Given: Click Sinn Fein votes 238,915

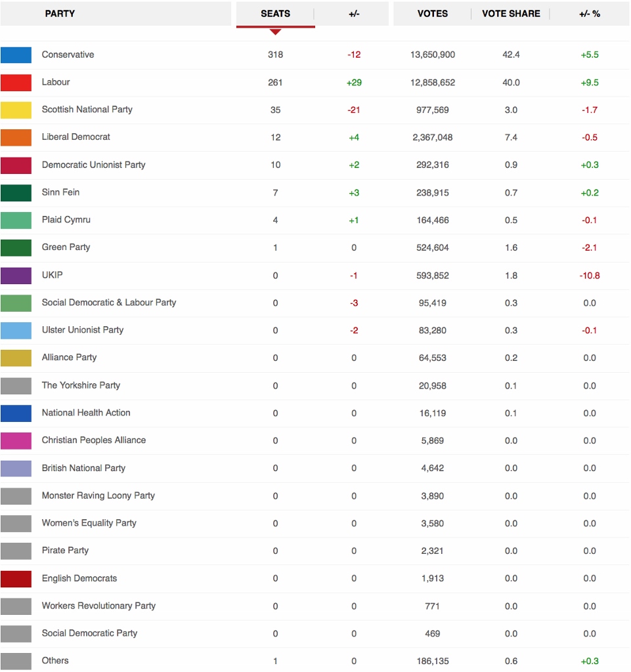Looking at the screenshot, I should tap(433, 193).
